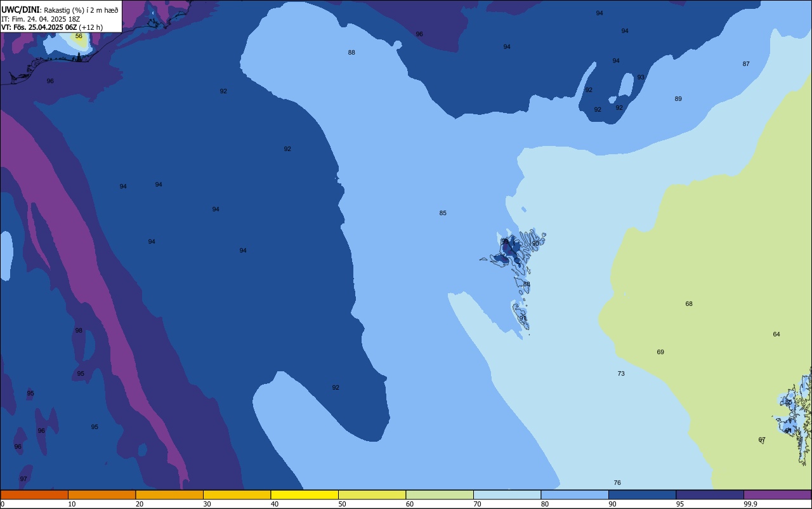This screenshot has width=812, height=509.
Task: Click the map value '73'
Action: coord(621,374)
